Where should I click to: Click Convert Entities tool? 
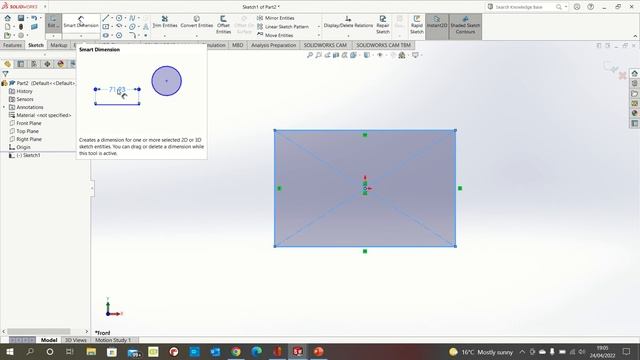(x=197, y=22)
